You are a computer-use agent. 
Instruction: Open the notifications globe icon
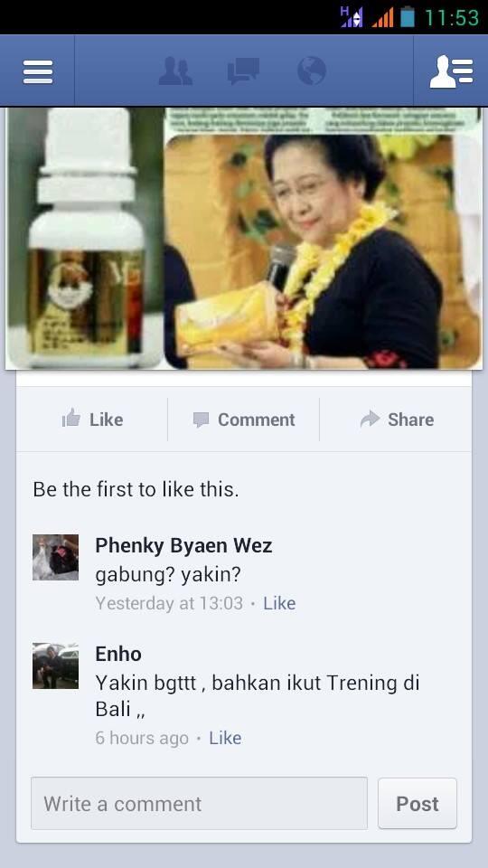pyautogui.click(x=312, y=71)
